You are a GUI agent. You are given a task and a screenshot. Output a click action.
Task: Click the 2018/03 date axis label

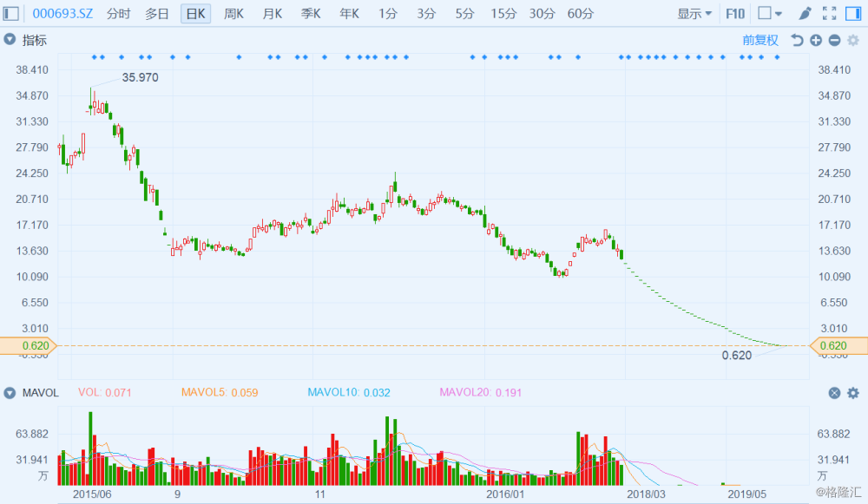[x=646, y=494]
